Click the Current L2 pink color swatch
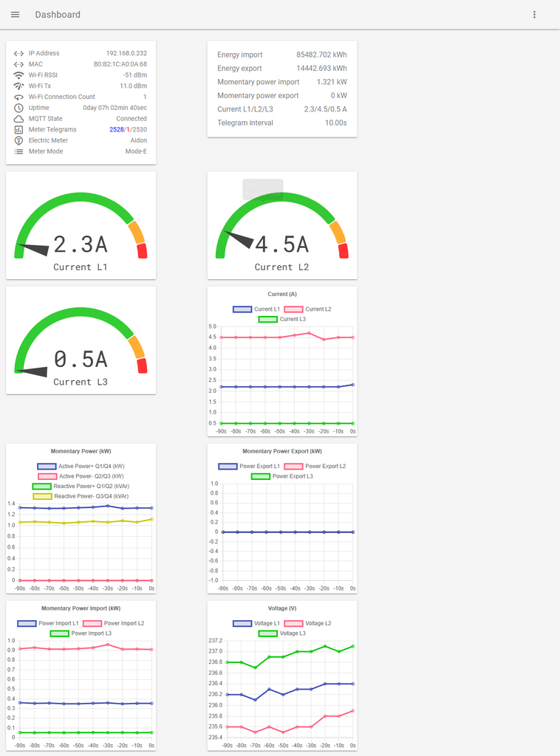 [294, 309]
